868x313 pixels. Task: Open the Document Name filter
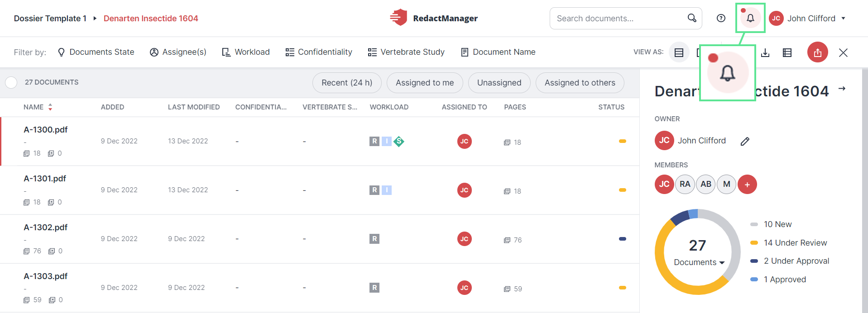(498, 52)
